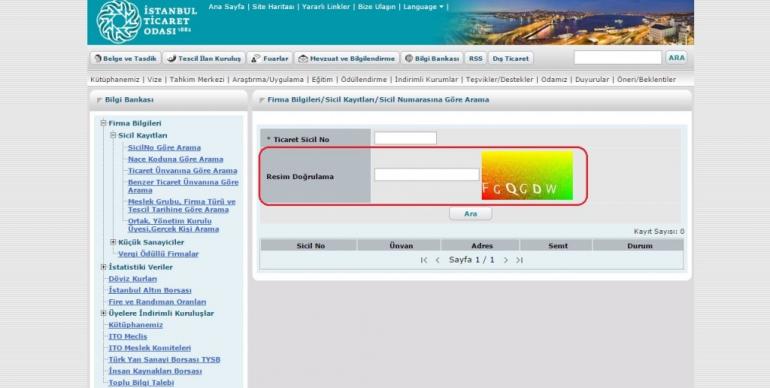Image resolution: width=770 pixels, height=388 pixels.
Task: Jump to last results page
Action: pyautogui.click(x=519, y=260)
